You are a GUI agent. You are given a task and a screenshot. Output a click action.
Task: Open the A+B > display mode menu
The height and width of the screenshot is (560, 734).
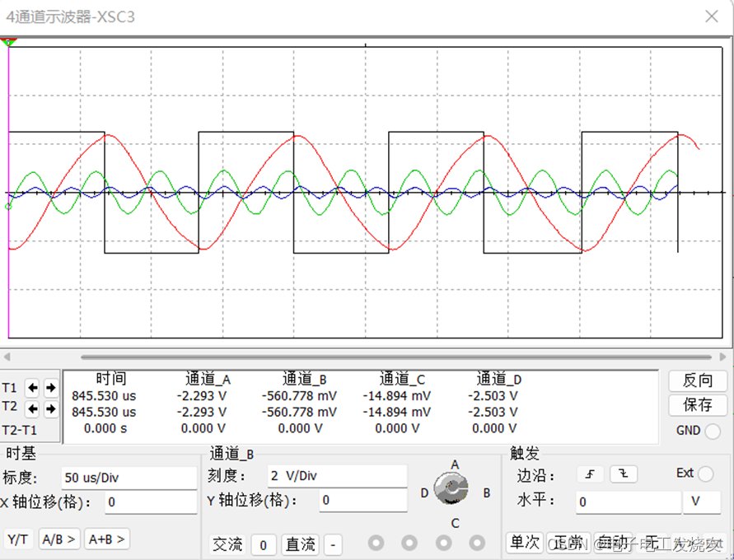(x=107, y=539)
